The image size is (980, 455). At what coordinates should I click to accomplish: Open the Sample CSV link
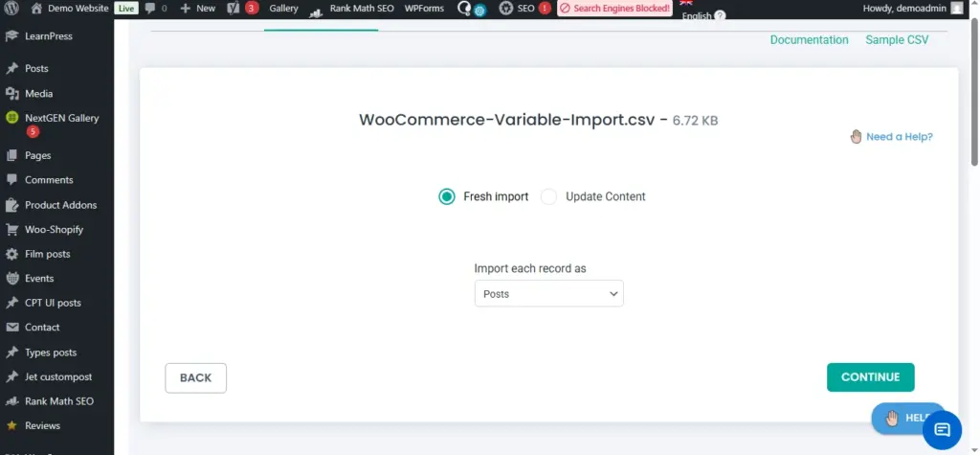897,39
